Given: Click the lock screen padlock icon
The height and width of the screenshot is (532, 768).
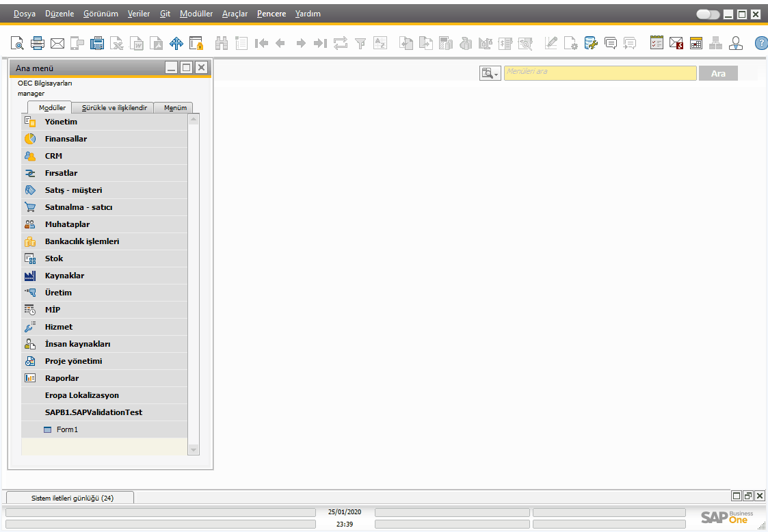Looking at the screenshot, I should tap(196, 43).
